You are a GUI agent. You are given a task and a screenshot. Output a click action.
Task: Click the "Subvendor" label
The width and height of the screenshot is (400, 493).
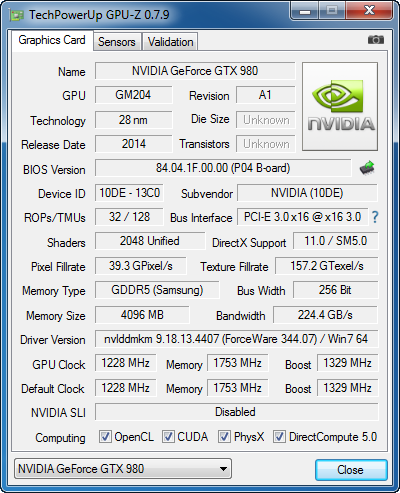click(x=207, y=194)
